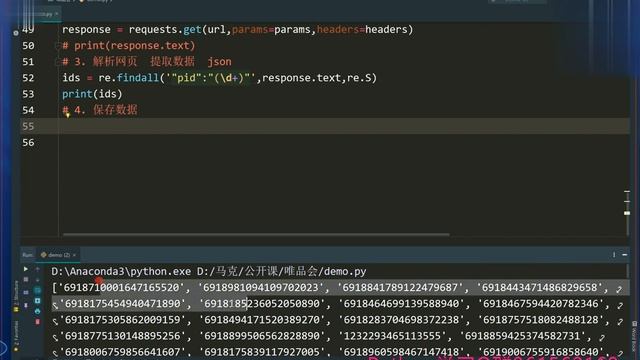
Task: Click 'headers=headers' argument on line 49
Action: coord(362,29)
